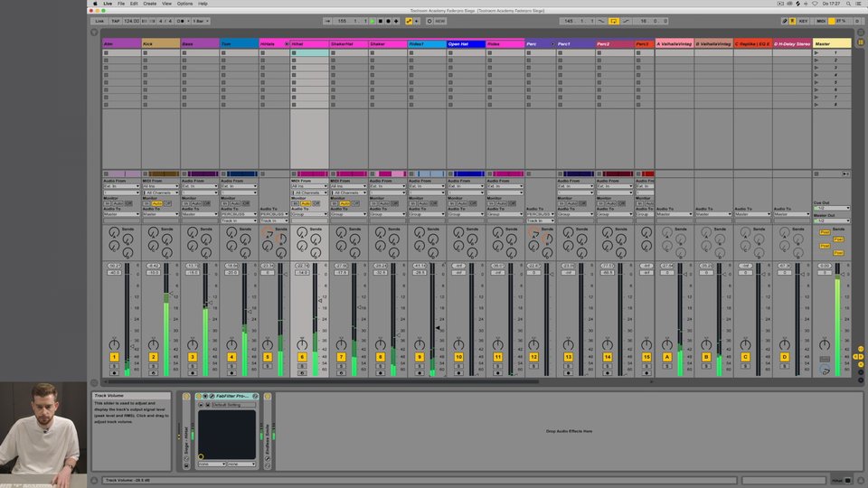Collapse the HiHats group track fold button
The width and height of the screenshot is (868, 488).
tap(287, 43)
